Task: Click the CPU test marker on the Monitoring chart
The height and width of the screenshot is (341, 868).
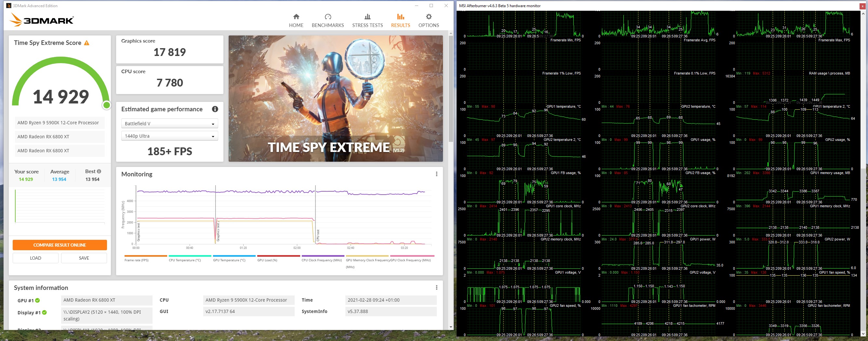Action: [318, 235]
